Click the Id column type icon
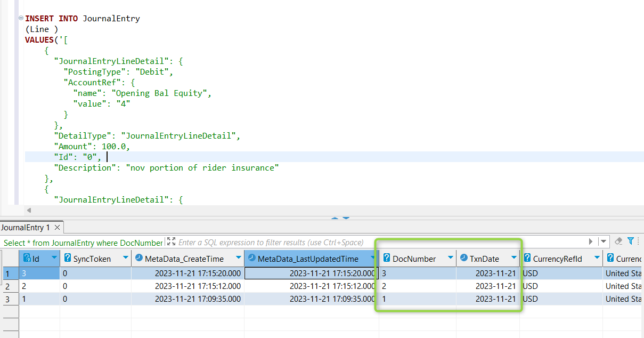The height and width of the screenshot is (338, 644). [27, 258]
